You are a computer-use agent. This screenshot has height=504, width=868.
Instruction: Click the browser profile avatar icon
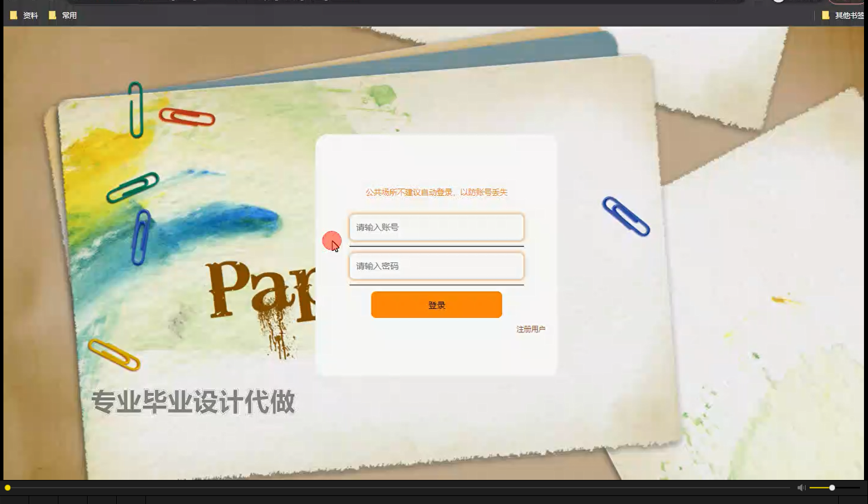[x=778, y=2]
